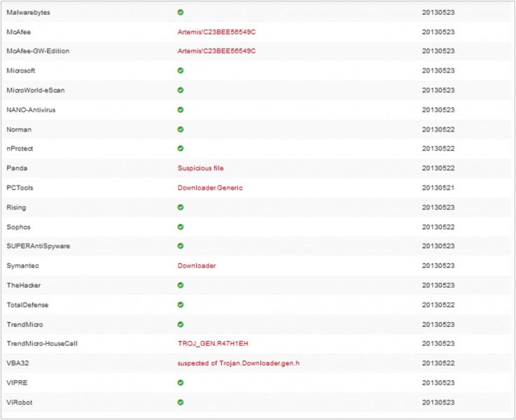The height and width of the screenshot is (420, 516).
Task: Click the VIPRE clean status checkmark
Action: pos(180,383)
